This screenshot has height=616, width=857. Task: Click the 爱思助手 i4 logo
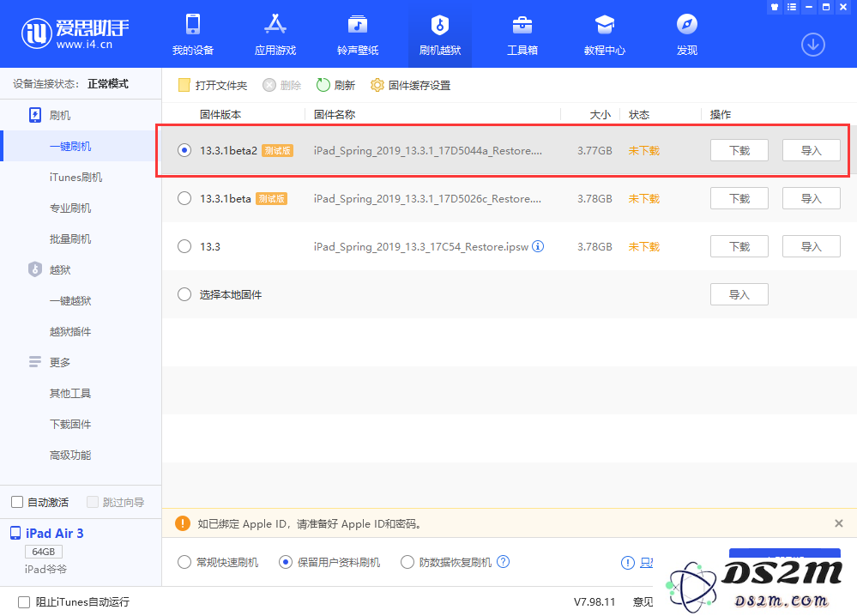click(x=75, y=33)
